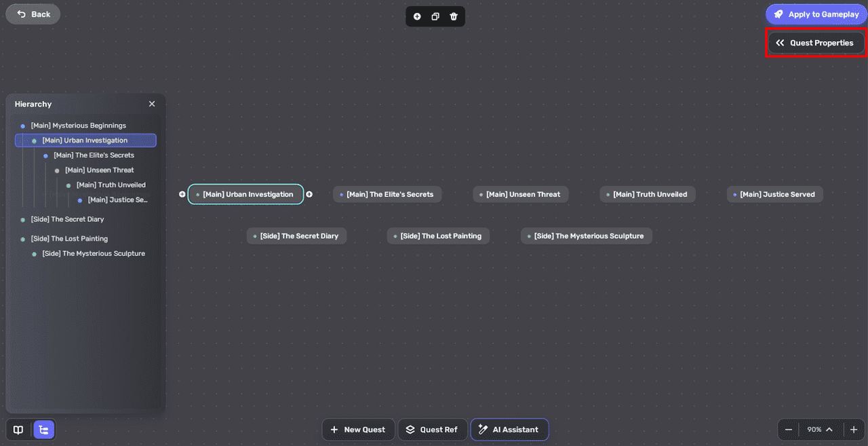Select Mysterious Beginnings in the hierarchy tree
868x446 pixels.
click(x=78, y=126)
